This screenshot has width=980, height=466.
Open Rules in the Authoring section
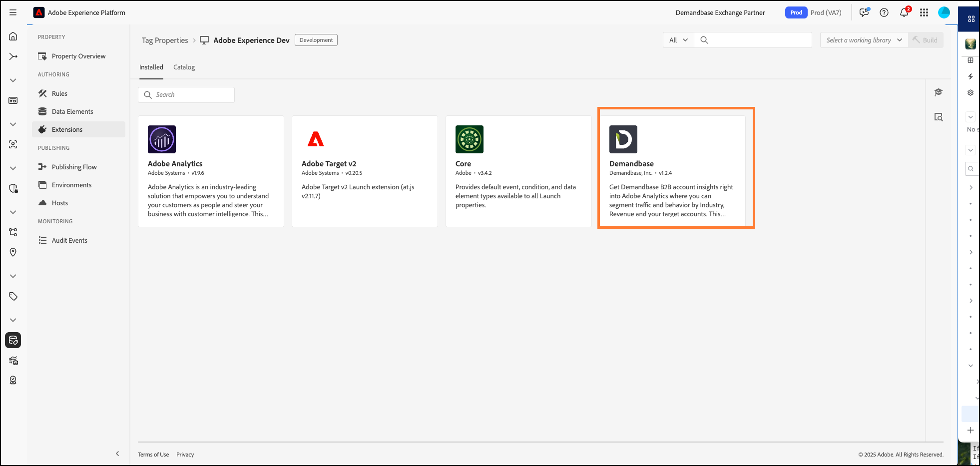click(x=59, y=93)
